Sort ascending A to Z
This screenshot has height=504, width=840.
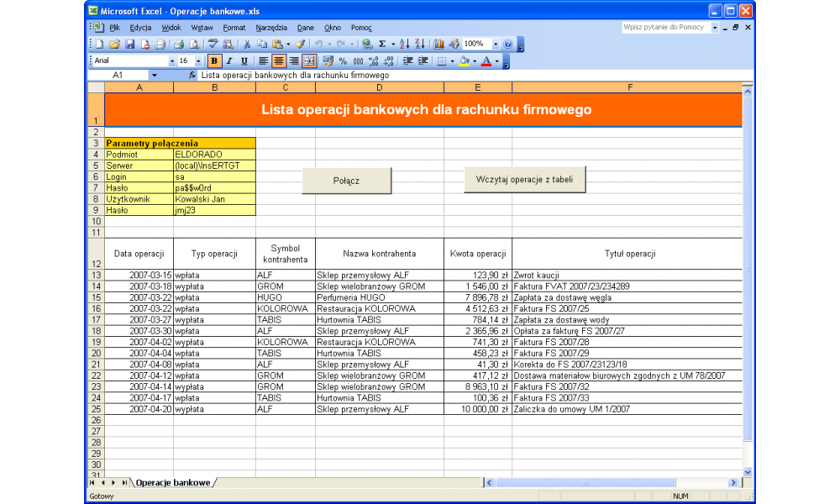[405, 45]
